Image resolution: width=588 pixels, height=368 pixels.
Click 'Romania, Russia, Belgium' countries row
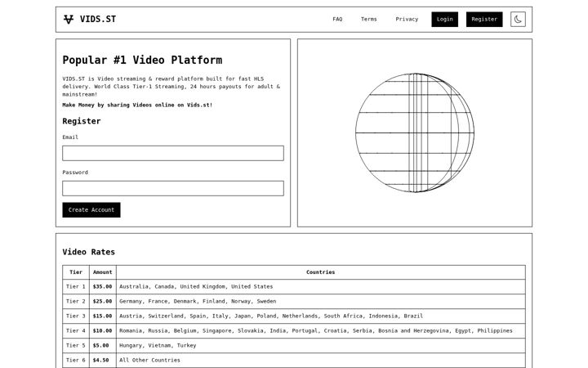(321, 331)
